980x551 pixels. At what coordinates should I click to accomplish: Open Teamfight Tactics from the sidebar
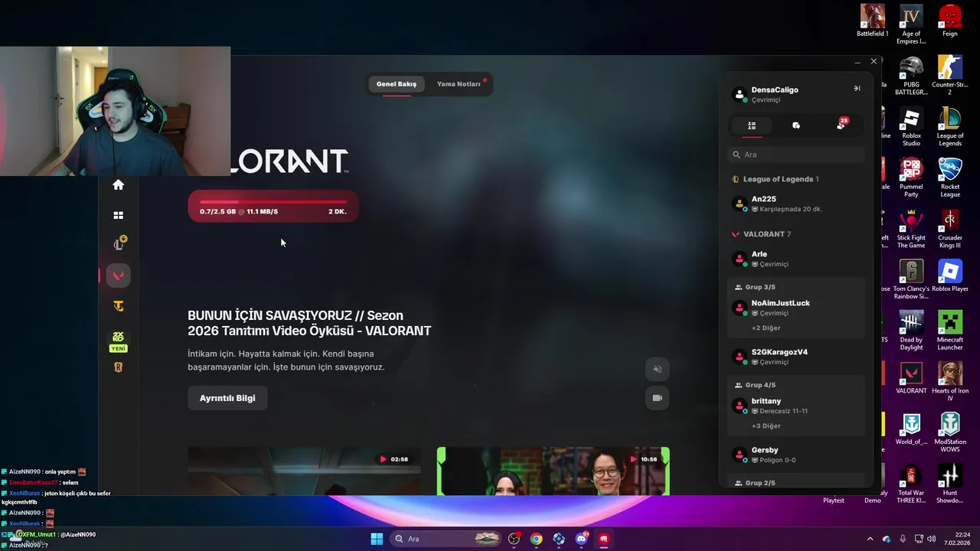pos(118,306)
